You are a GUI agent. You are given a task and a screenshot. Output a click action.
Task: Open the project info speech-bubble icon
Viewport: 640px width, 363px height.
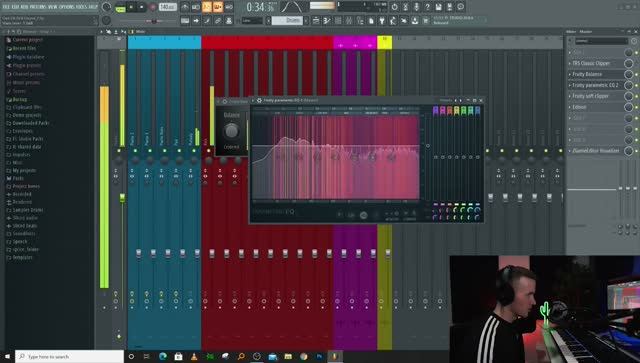[460, 7]
